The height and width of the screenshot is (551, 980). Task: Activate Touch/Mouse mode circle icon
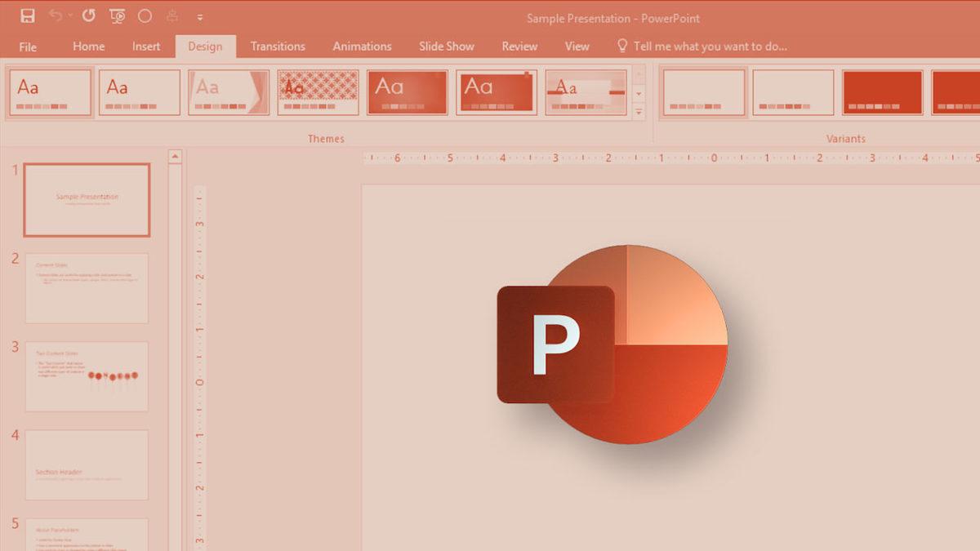pyautogui.click(x=144, y=15)
